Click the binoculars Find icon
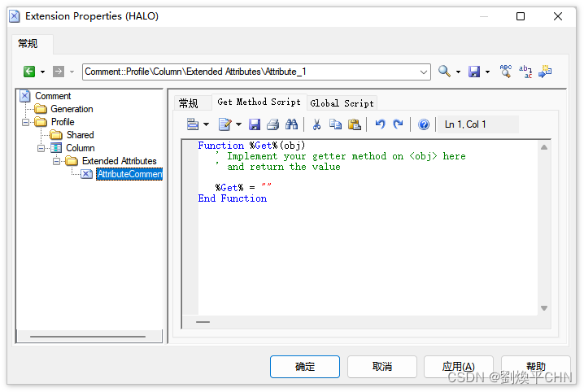584x392 pixels. pyautogui.click(x=292, y=124)
